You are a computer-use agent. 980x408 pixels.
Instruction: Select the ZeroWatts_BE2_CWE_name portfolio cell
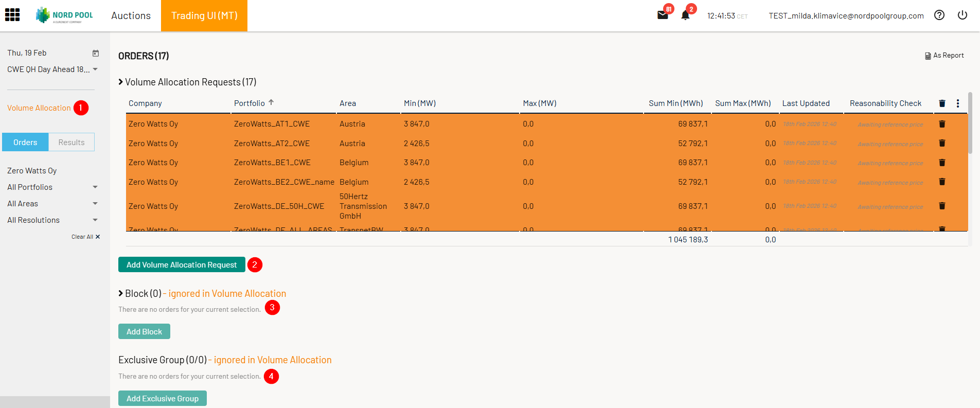[x=284, y=182]
